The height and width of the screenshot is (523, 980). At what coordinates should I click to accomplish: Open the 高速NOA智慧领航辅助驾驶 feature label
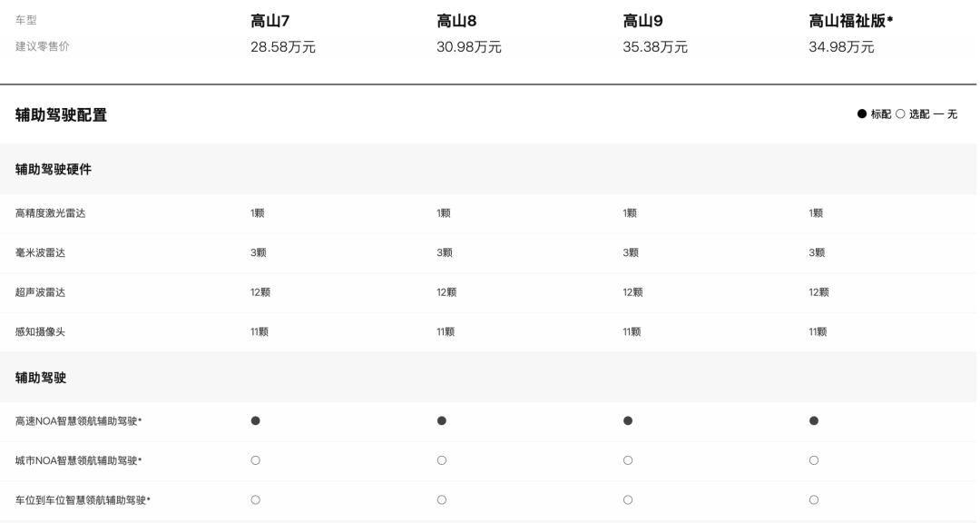tap(78, 421)
